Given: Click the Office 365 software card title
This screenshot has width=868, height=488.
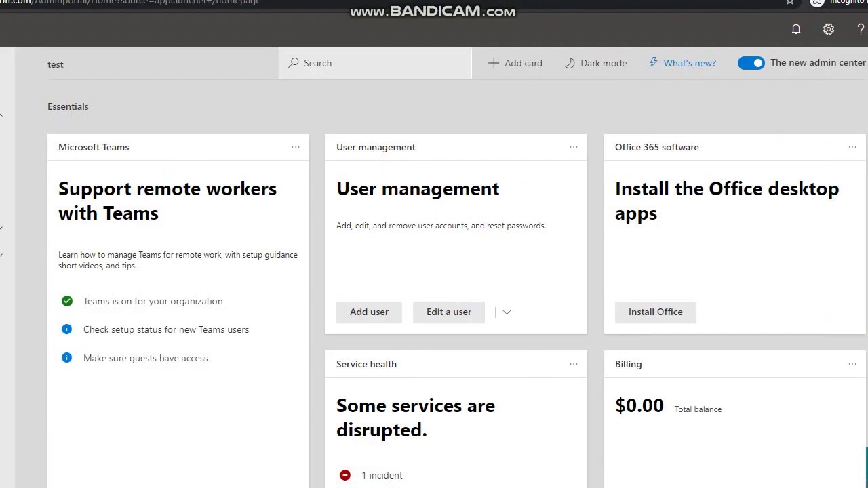Looking at the screenshot, I should pyautogui.click(x=657, y=147).
